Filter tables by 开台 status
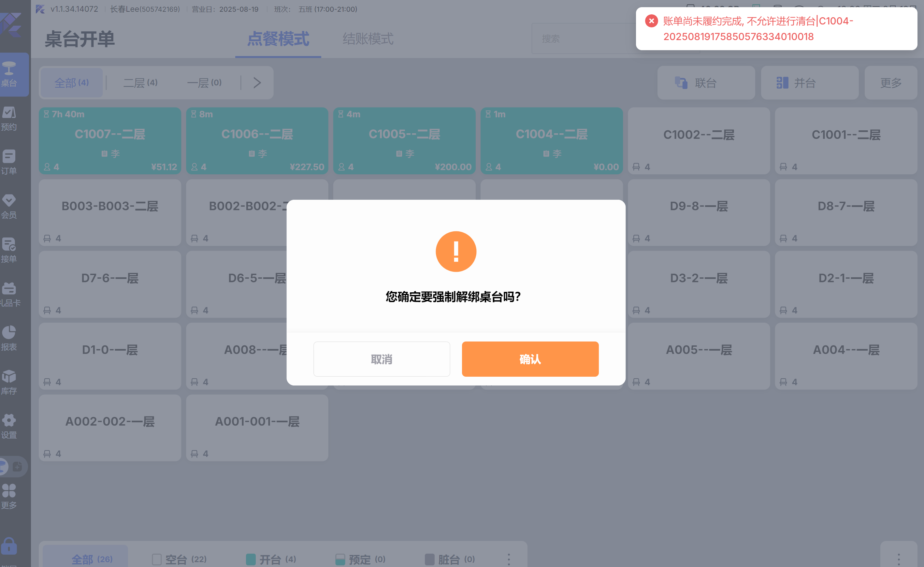The image size is (924, 567). 271,559
